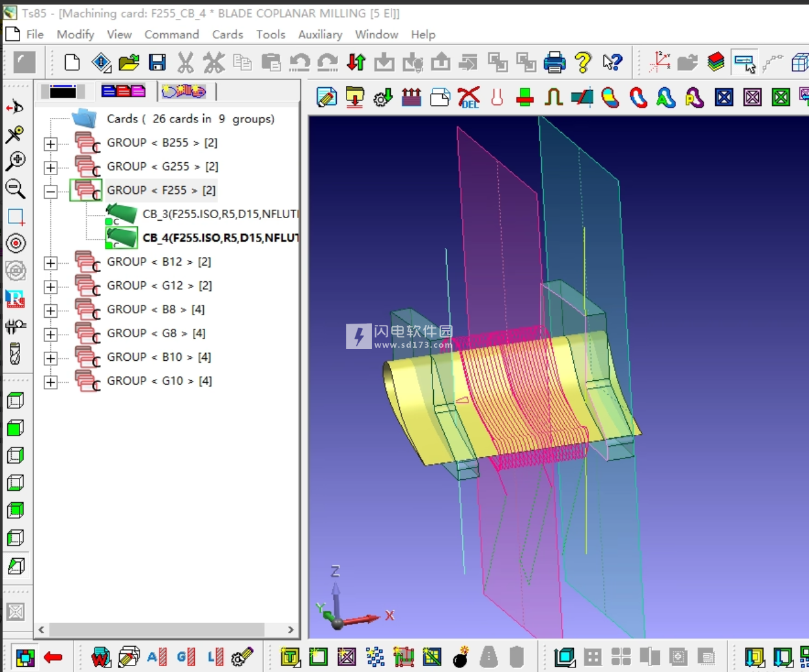Click the red DEL delete icon
The height and width of the screenshot is (672, 809).
[x=468, y=98]
